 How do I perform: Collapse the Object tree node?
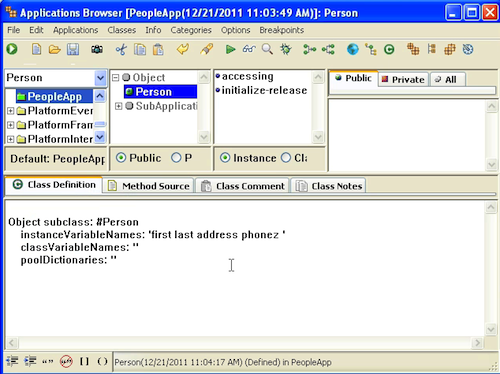[115, 78]
